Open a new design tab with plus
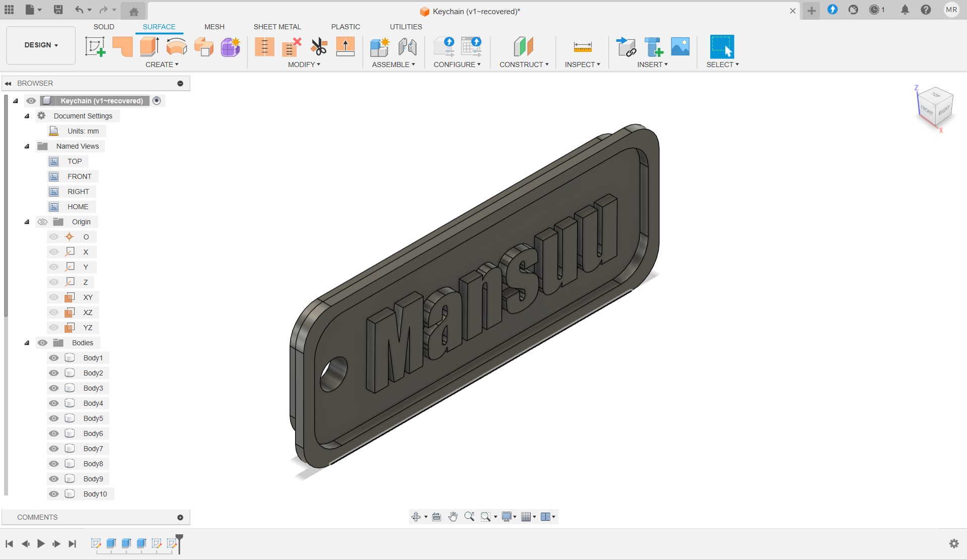This screenshot has height=560, width=967. [x=811, y=11]
